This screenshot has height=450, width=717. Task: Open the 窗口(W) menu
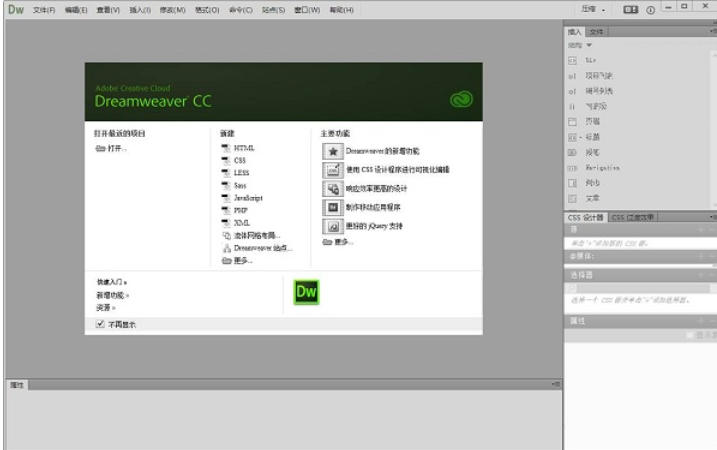pos(307,10)
